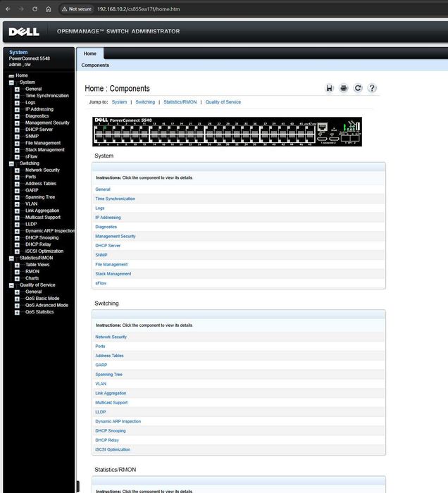Click the browser back arrow

[8, 9]
